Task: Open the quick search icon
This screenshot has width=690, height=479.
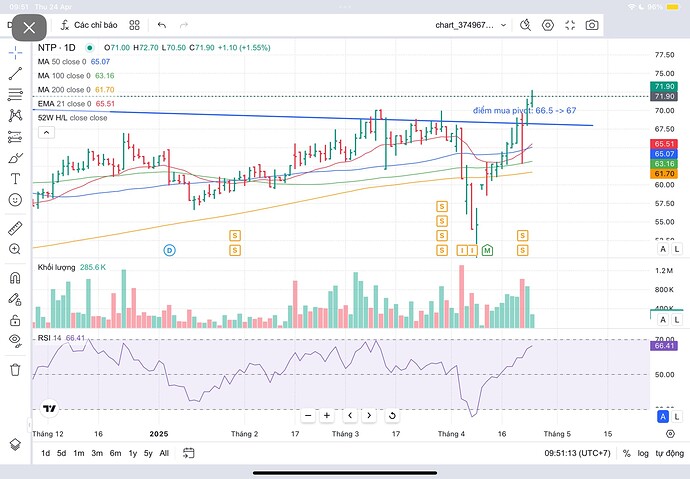Action: point(525,25)
